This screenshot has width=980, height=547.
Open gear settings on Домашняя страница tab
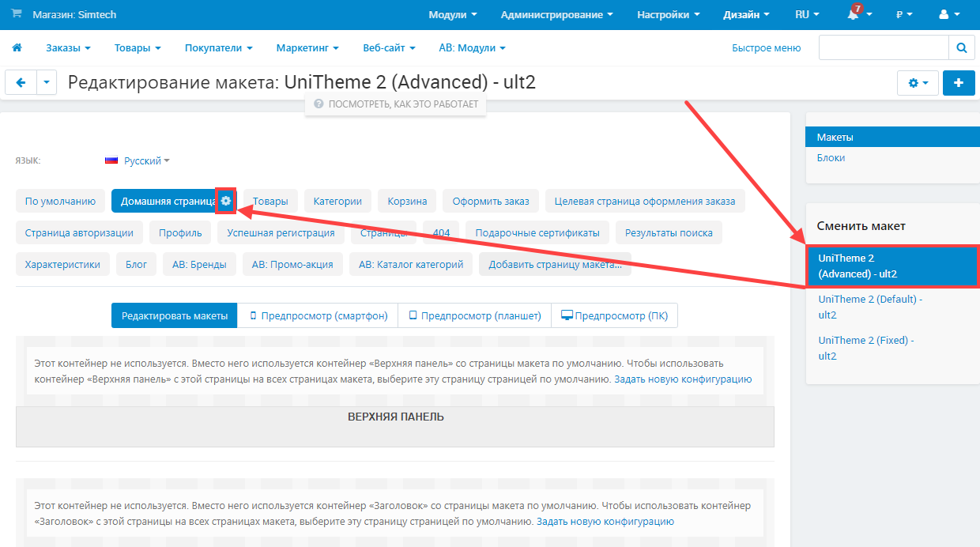pos(226,201)
